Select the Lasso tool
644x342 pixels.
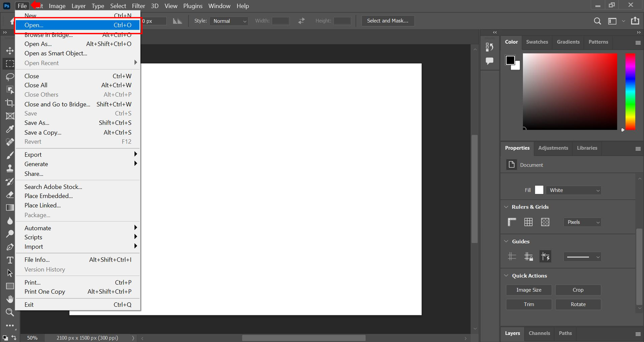[x=10, y=77]
